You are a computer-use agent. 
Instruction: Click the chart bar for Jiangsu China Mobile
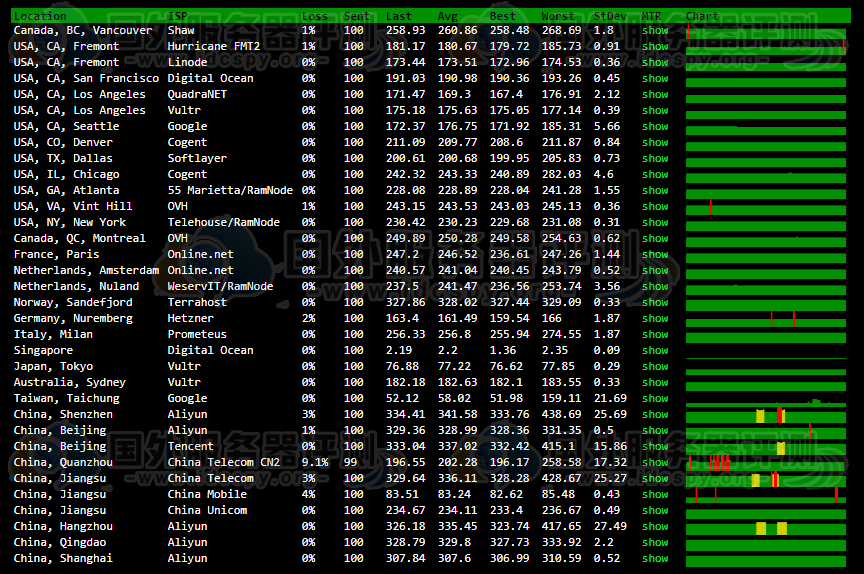[x=766, y=495]
